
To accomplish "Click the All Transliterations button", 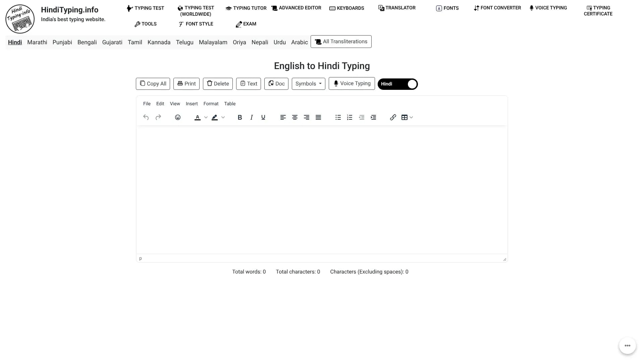I will tap(341, 42).
